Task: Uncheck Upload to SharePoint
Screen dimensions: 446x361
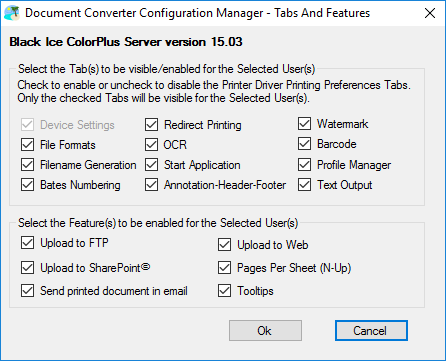Action: pyautogui.click(x=27, y=268)
